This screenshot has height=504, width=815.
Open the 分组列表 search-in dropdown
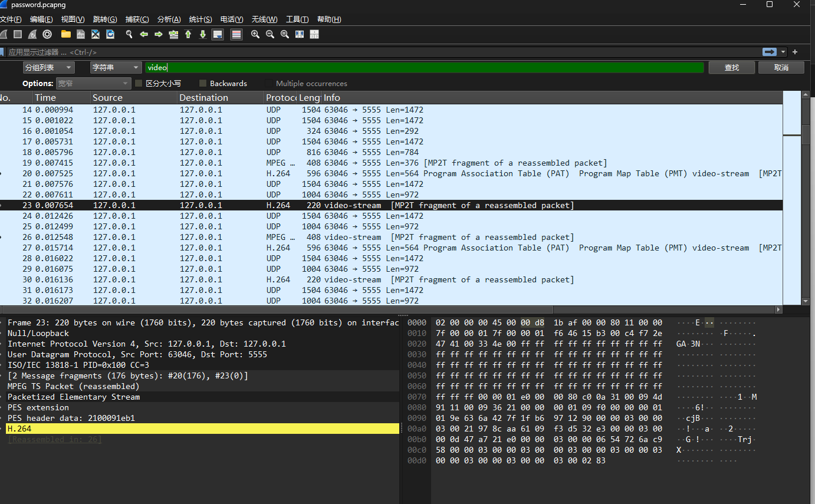pyautogui.click(x=48, y=68)
